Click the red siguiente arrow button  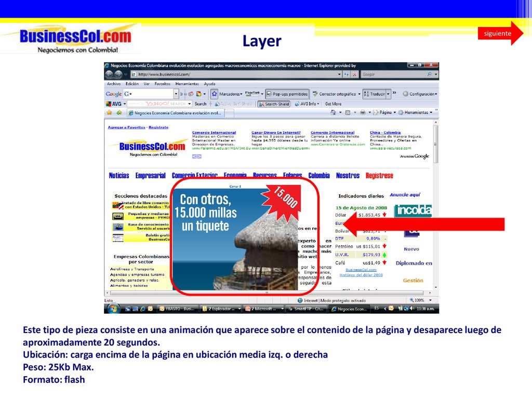[500, 33]
